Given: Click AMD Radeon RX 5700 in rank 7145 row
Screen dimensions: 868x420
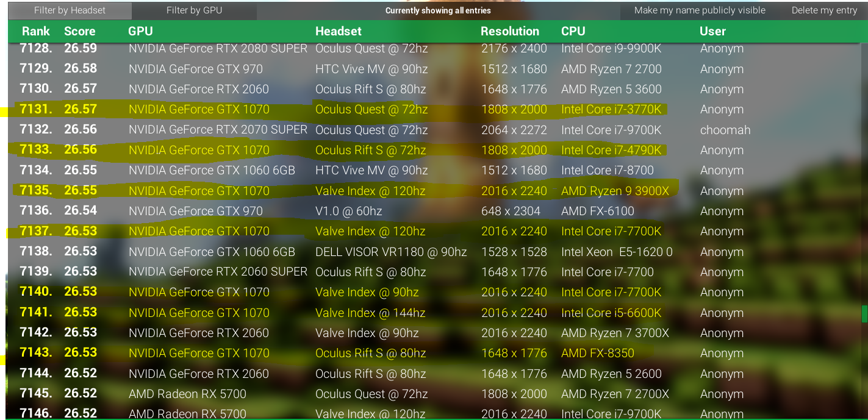Looking at the screenshot, I should (187, 394).
